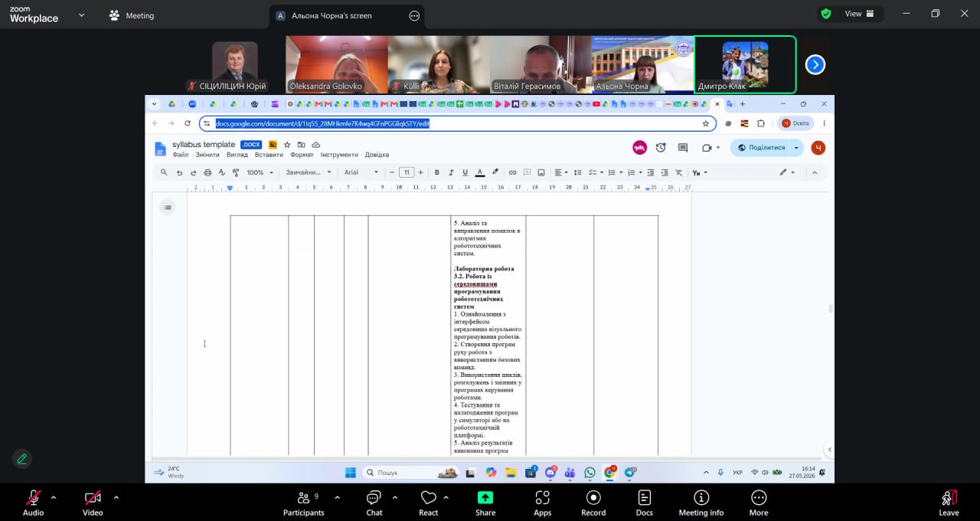This screenshot has height=521, width=980.
Task: Expand React options caret
Action: tap(446, 497)
